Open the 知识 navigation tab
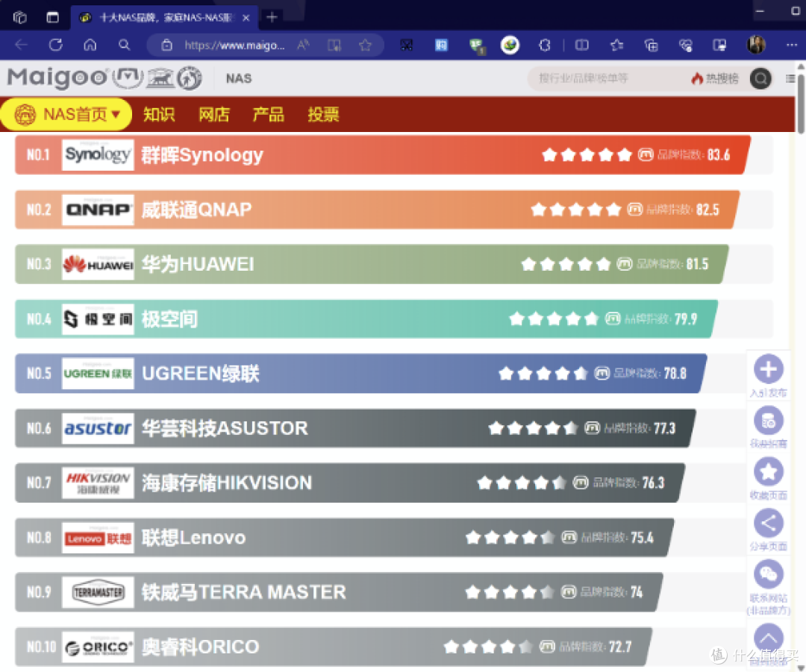The image size is (806, 672). (159, 115)
